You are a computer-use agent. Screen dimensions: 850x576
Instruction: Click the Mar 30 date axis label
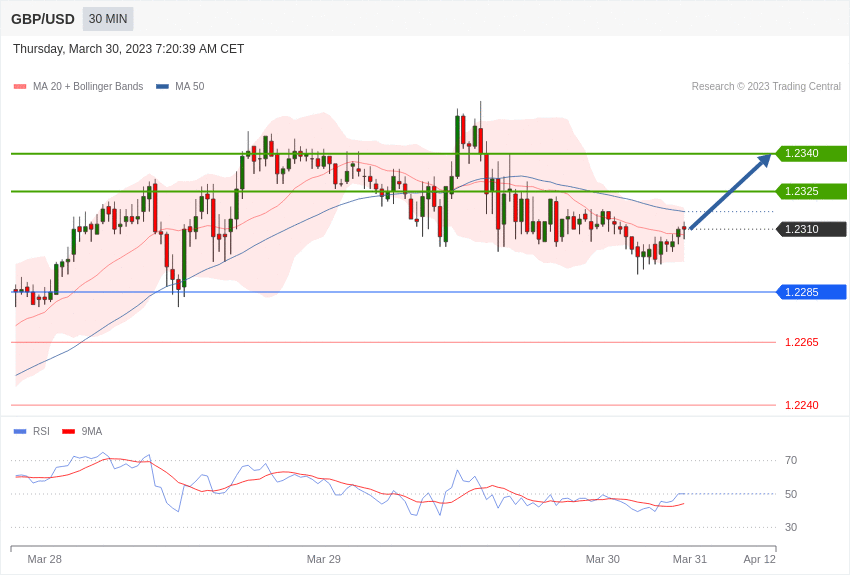click(x=602, y=559)
